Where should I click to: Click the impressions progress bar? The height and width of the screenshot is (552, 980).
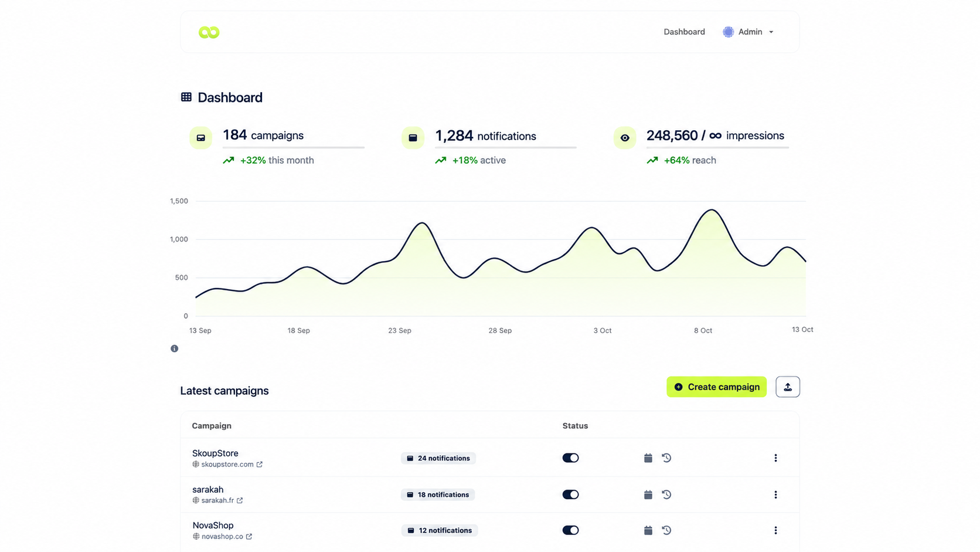717,147
